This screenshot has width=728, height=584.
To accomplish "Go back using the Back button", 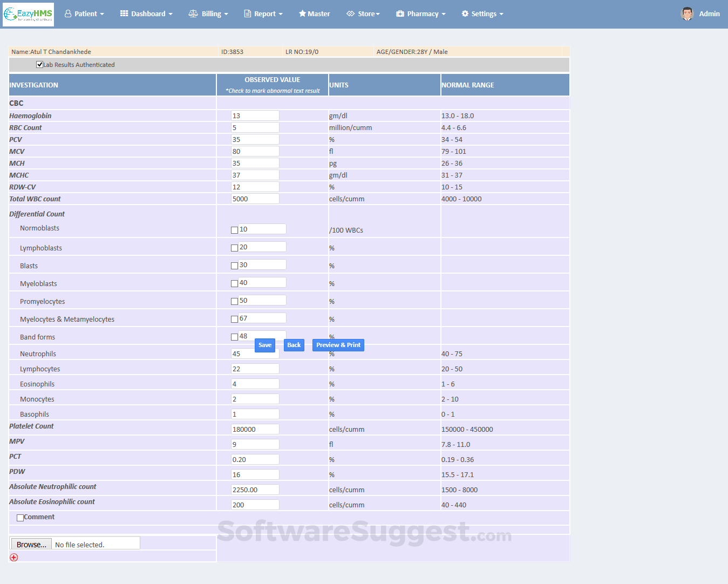I will point(294,345).
